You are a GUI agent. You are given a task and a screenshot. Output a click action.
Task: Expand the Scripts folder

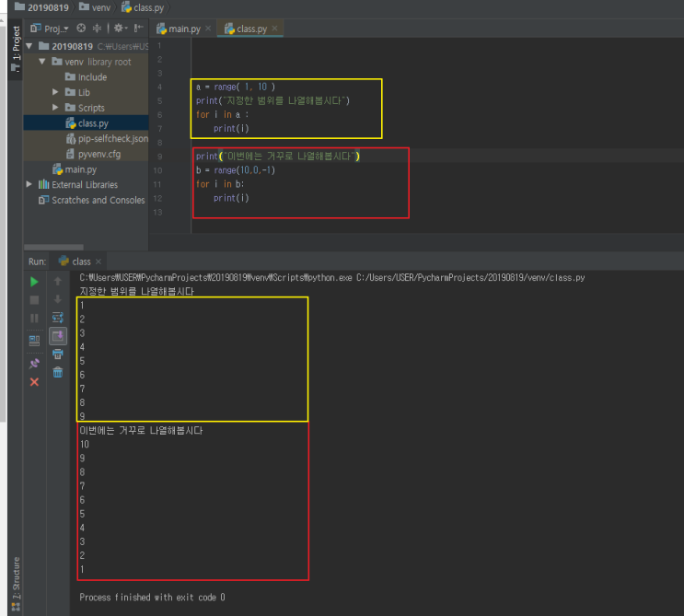pos(55,108)
